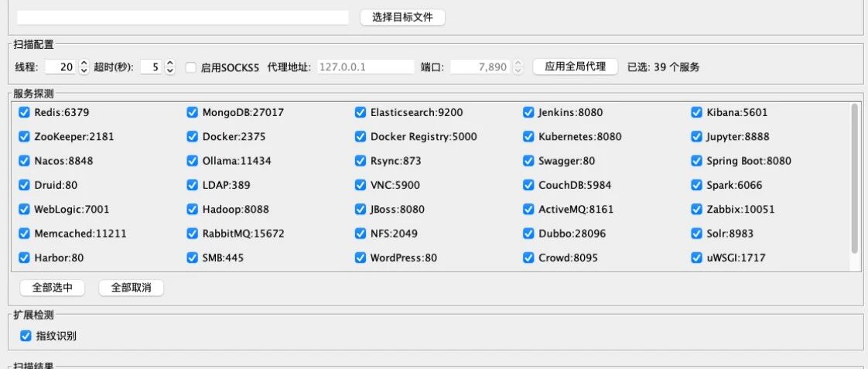
Task: Uncheck the Nacos:8848 service
Action: tap(24, 161)
